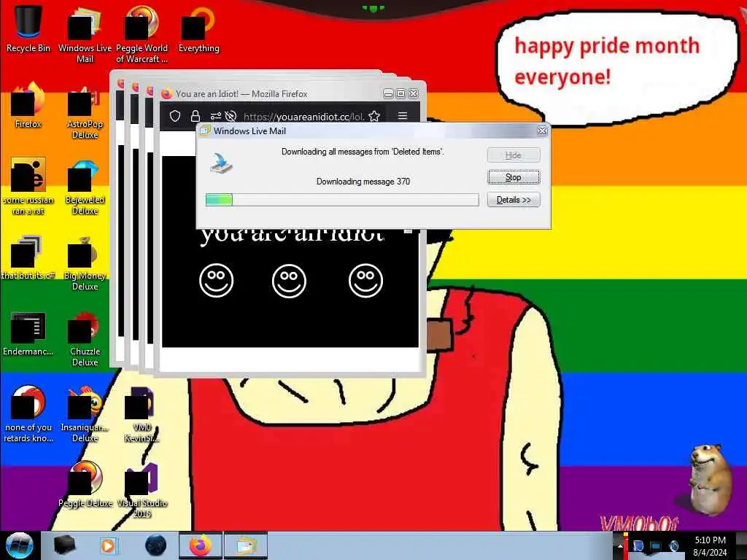This screenshot has height=560, width=747.
Task: Maximize the You are an Idiot Firefox window
Action: click(x=401, y=94)
